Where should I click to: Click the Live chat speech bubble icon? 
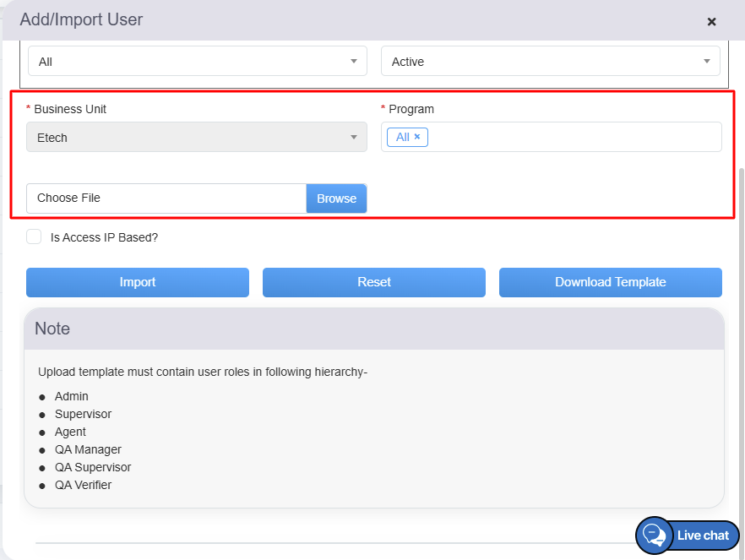654,535
